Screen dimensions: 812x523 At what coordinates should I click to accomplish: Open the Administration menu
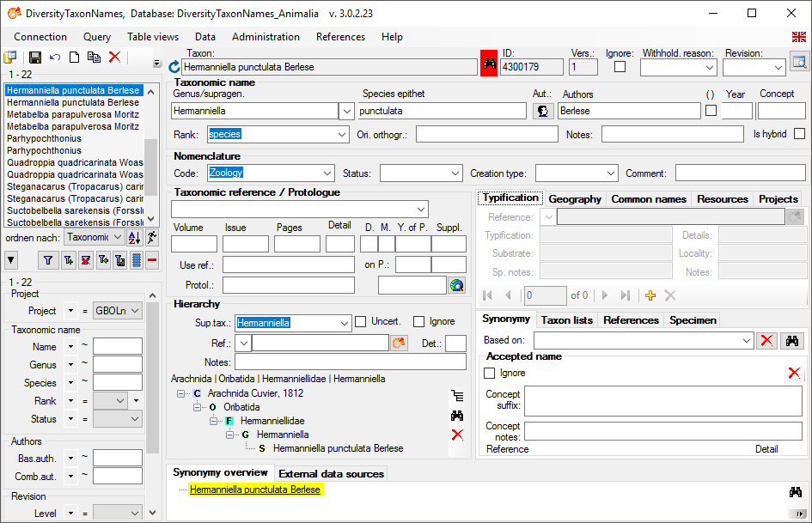pos(266,37)
